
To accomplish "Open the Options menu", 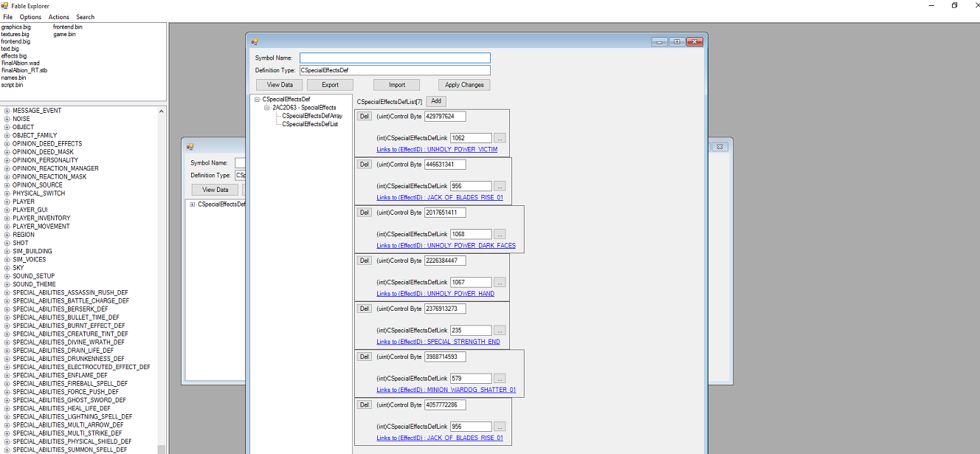I will [x=30, y=17].
